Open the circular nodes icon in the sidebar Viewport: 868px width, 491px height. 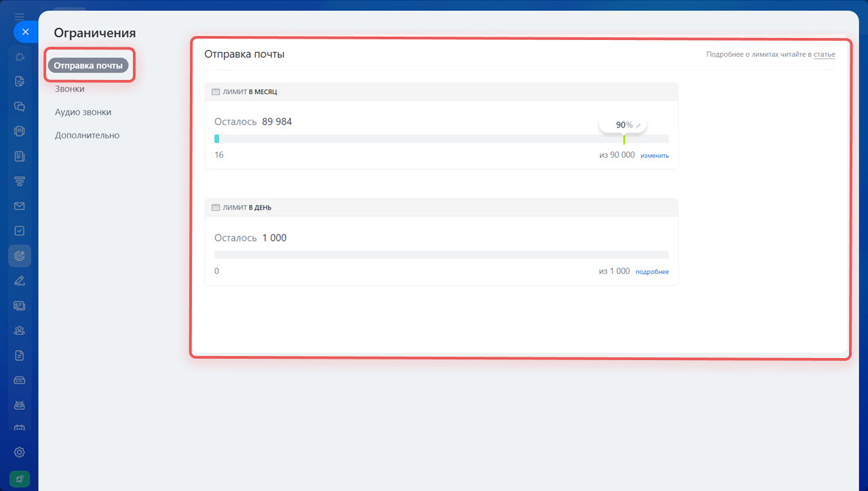click(x=19, y=56)
